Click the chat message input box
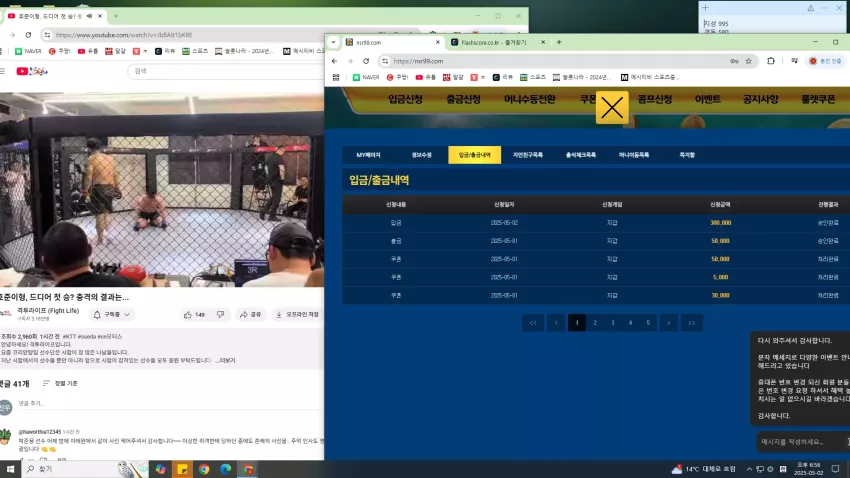This screenshot has height=478, width=850. point(801,442)
